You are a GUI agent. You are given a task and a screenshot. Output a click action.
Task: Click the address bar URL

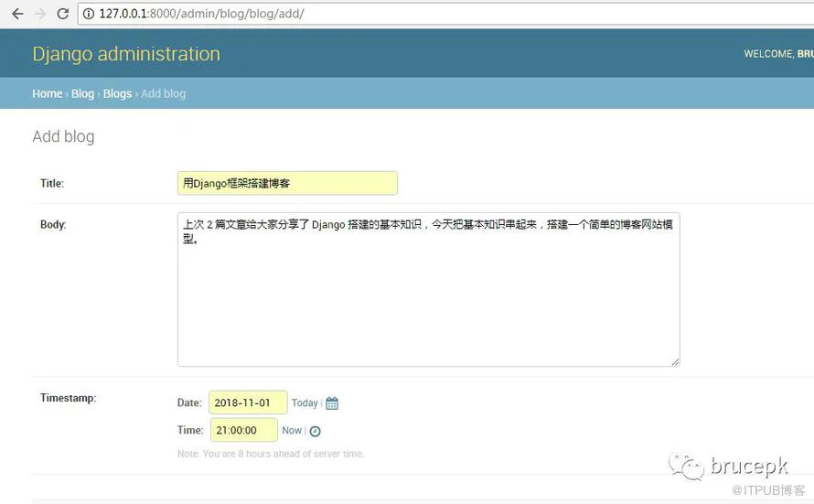click(201, 14)
